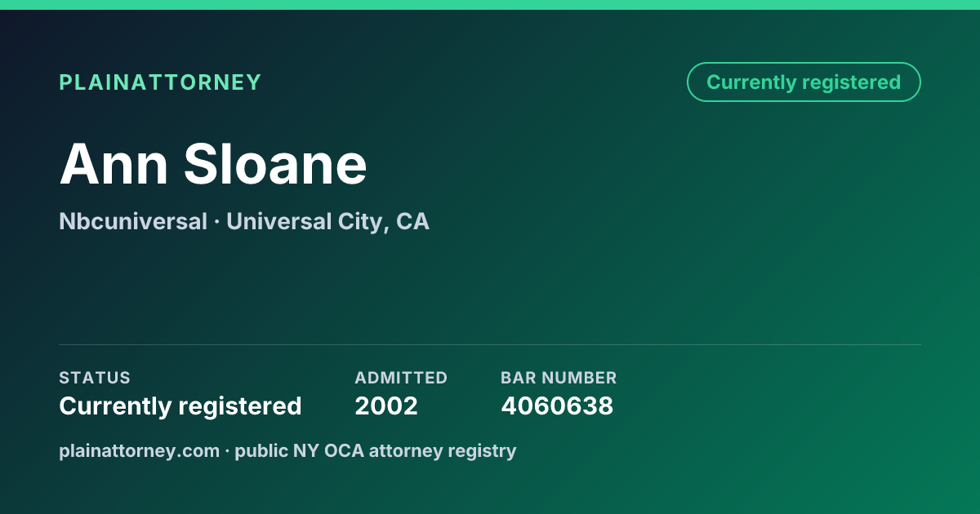Click the word Sloane in the heading

click(x=275, y=164)
